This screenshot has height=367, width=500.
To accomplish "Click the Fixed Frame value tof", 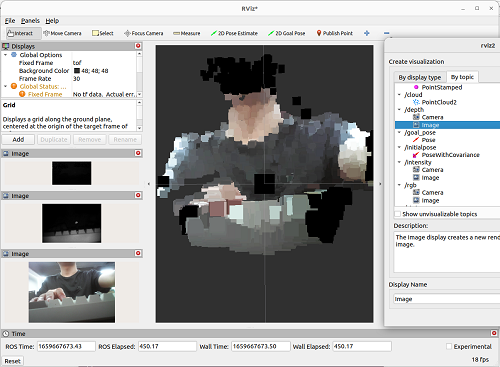I will pos(77,63).
